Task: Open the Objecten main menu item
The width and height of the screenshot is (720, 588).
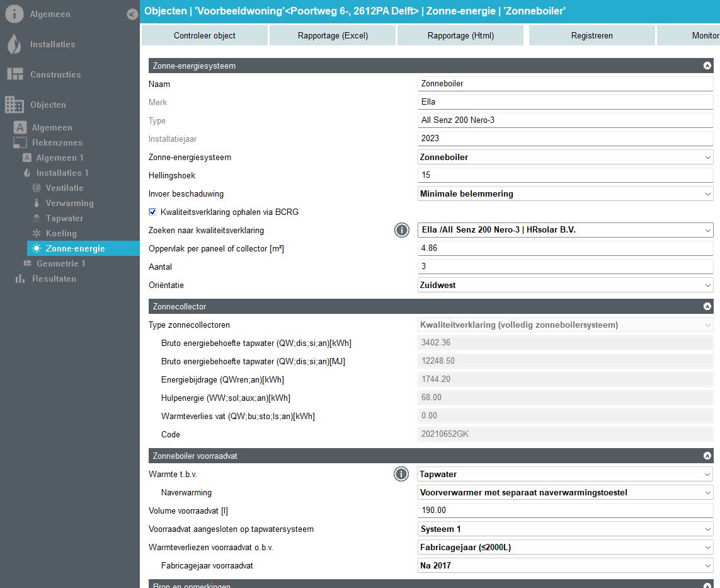Action: tap(48, 105)
